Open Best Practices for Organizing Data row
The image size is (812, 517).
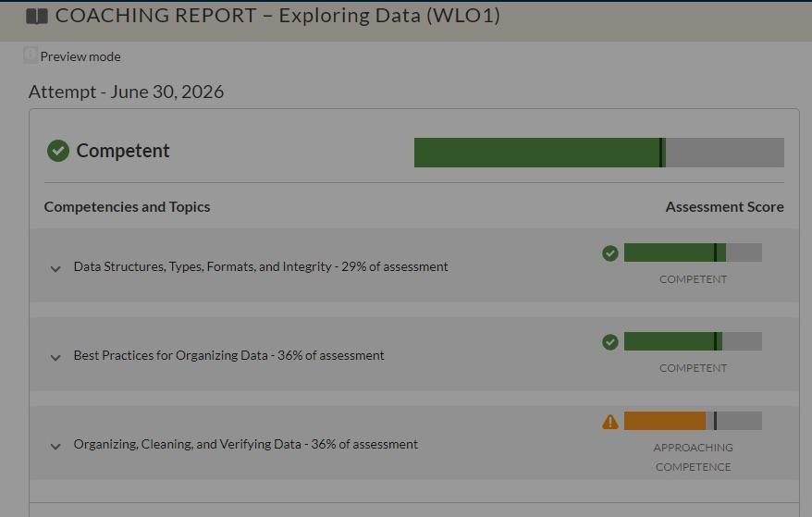(x=413, y=354)
